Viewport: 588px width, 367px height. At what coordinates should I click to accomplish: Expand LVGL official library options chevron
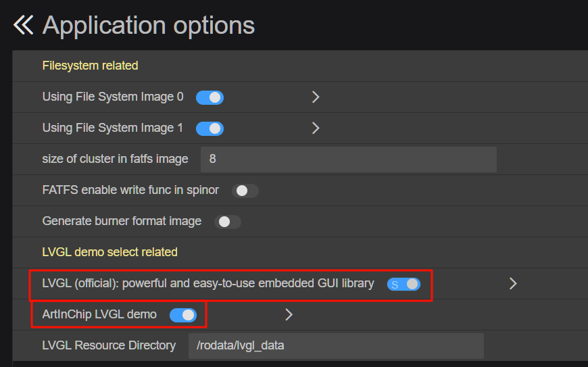point(513,283)
